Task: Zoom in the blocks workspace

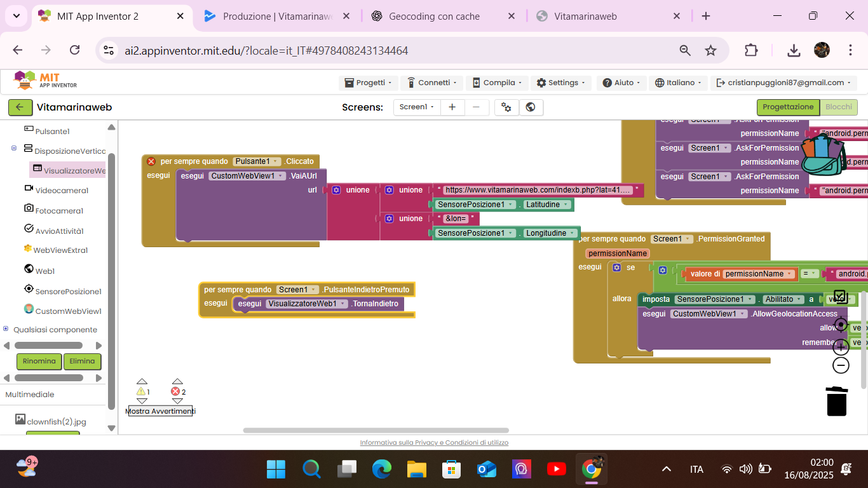Action: (x=841, y=347)
